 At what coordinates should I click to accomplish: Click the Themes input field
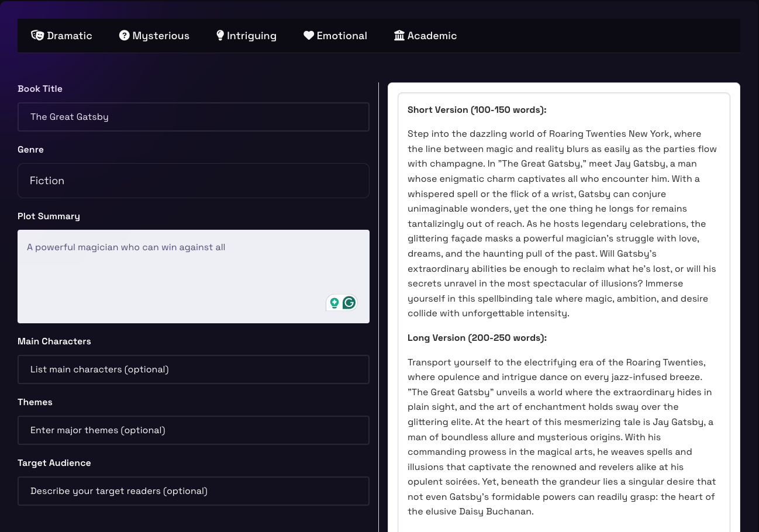coord(193,430)
